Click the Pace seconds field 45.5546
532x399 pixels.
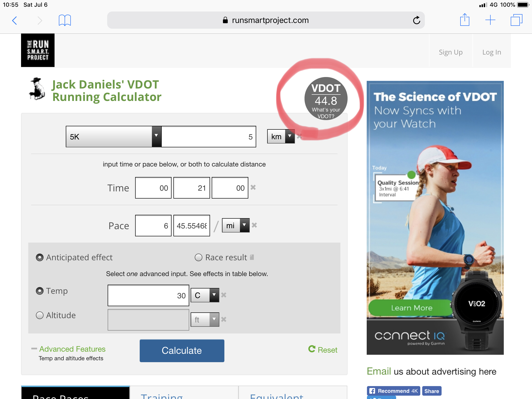(x=192, y=226)
